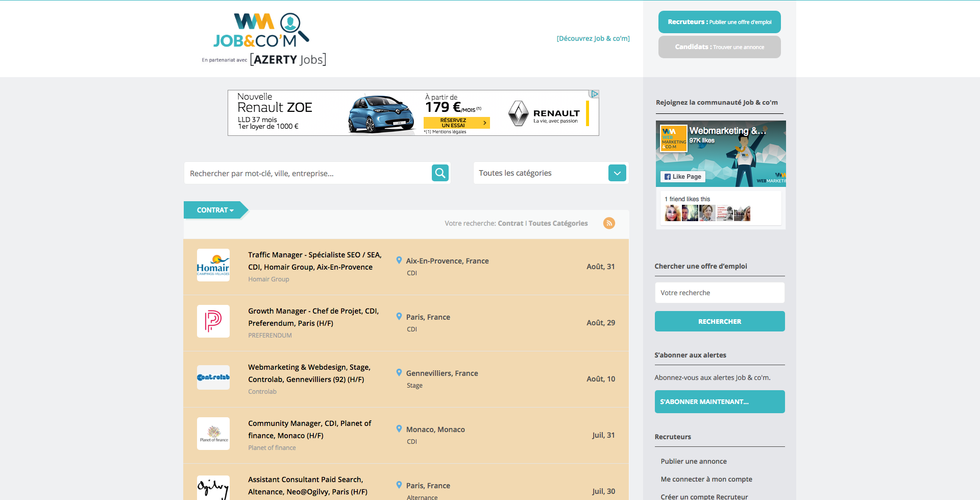Viewport: 980px width, 500px height.
Task: Click Créer un compte Recruteur link
Action: 704,496
